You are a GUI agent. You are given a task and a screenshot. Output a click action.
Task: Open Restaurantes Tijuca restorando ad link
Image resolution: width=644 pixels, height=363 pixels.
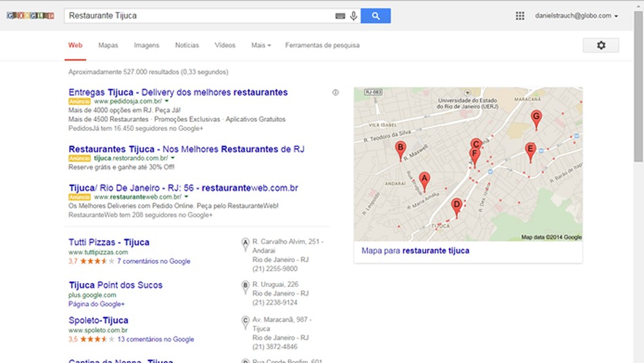(187, 149)
